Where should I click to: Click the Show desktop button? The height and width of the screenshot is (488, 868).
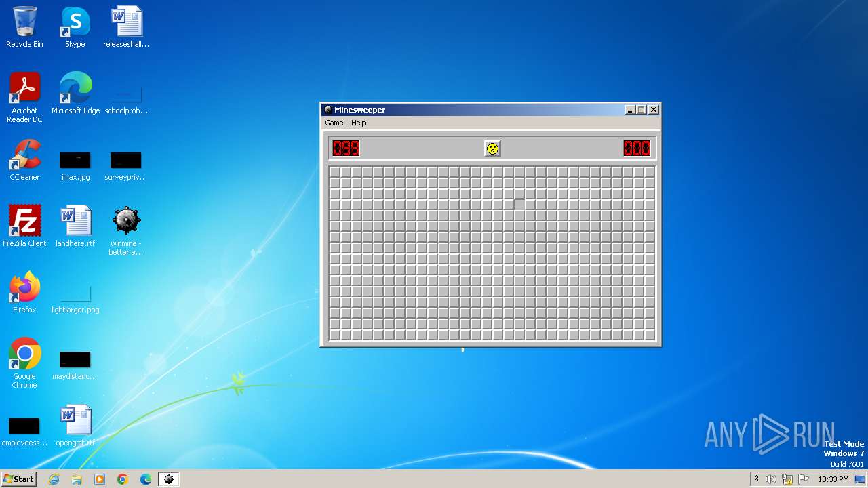861,479
